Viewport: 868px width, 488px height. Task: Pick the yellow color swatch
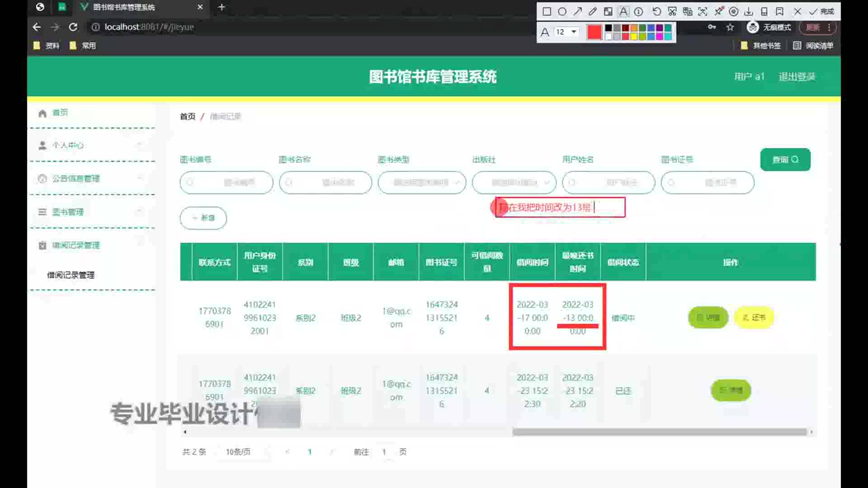point(634,36)
